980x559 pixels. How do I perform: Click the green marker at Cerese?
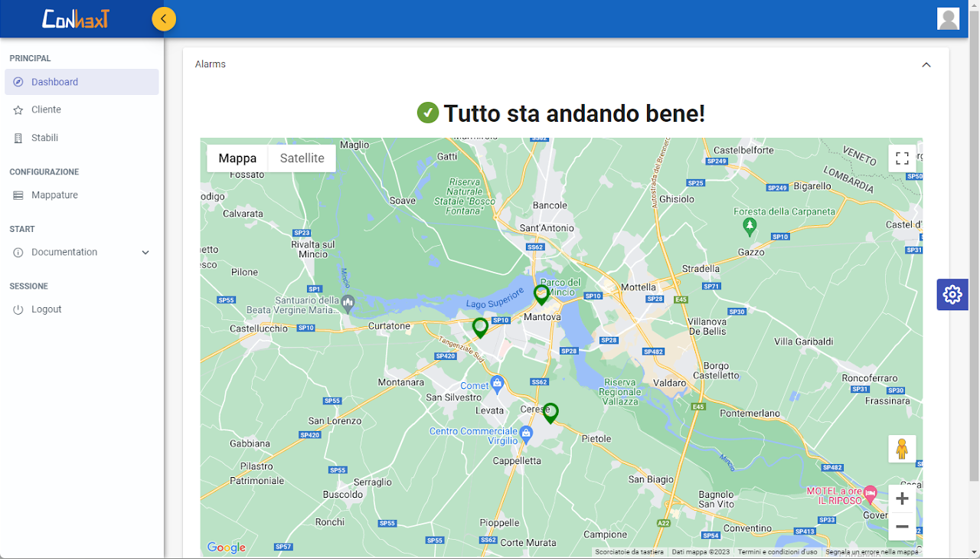(550, 413)
